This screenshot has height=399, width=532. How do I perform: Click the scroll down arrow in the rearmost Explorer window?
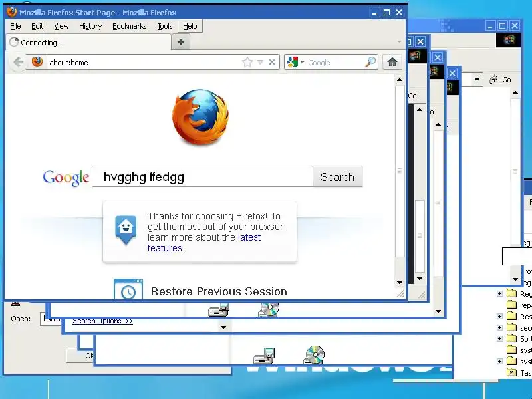click(x=515, y=279)
